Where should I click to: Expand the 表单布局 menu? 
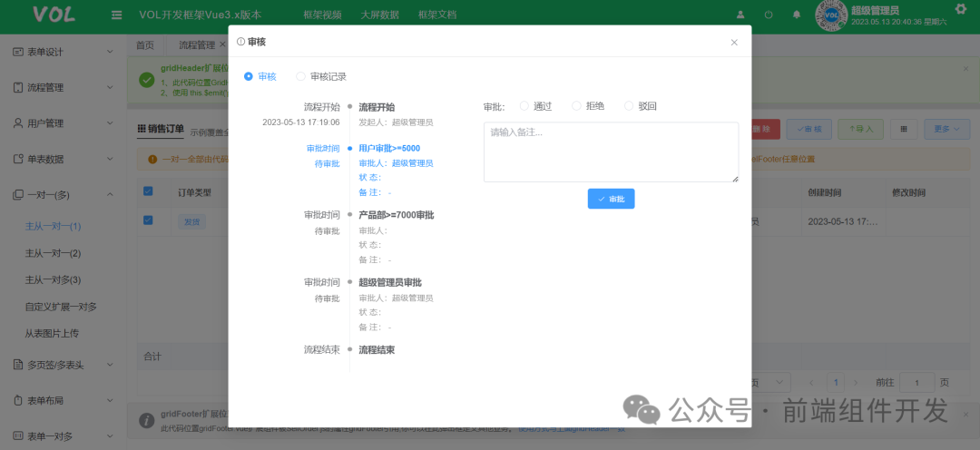(110, 400)
